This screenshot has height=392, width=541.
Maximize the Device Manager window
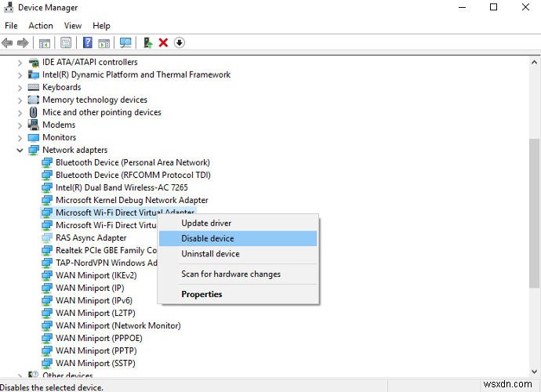(x=493, y=7)
